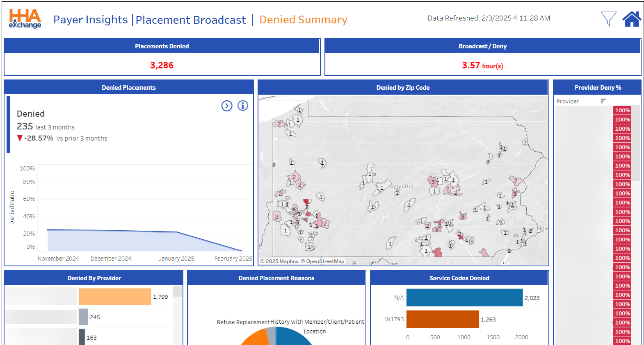Click the Broadcast / Deny 3.57 hours value

pyautogui.click(x=482, y=66)
